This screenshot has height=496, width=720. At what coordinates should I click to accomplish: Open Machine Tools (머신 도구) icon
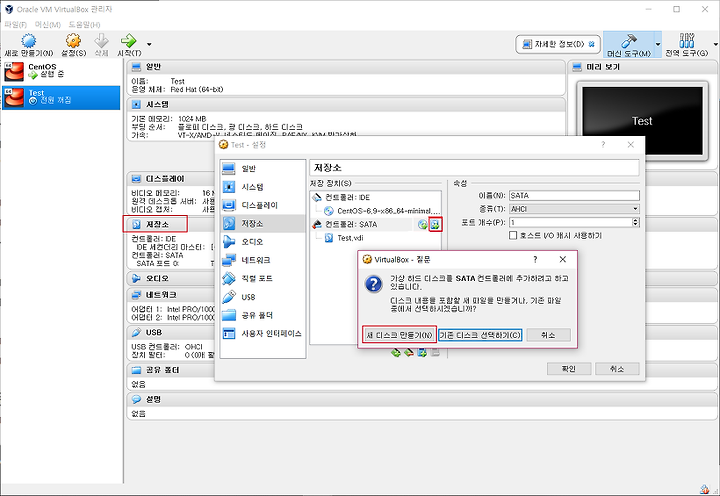tap(629, 41)
